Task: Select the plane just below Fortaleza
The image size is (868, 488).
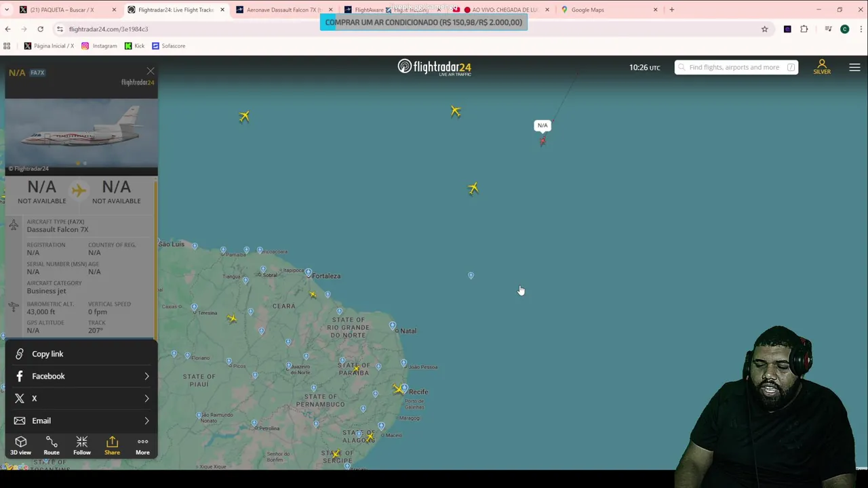Action: (313, 294)
